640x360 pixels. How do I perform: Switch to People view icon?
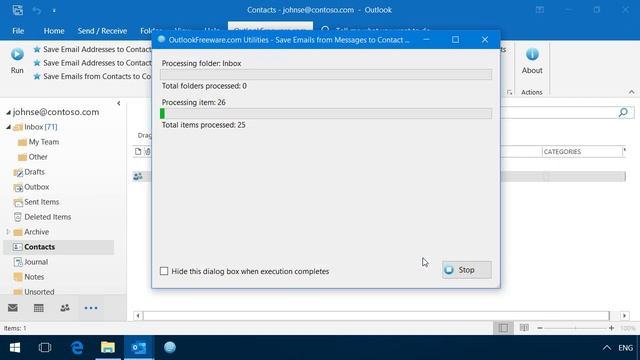click(x=64, y=308)
